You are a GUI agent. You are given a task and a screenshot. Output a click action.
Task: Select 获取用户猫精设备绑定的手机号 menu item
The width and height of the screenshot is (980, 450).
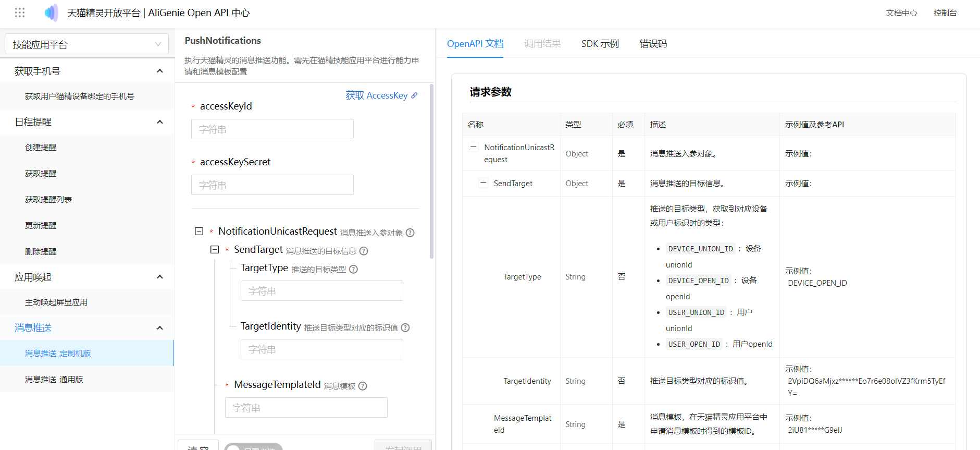[x=87, y=96]
